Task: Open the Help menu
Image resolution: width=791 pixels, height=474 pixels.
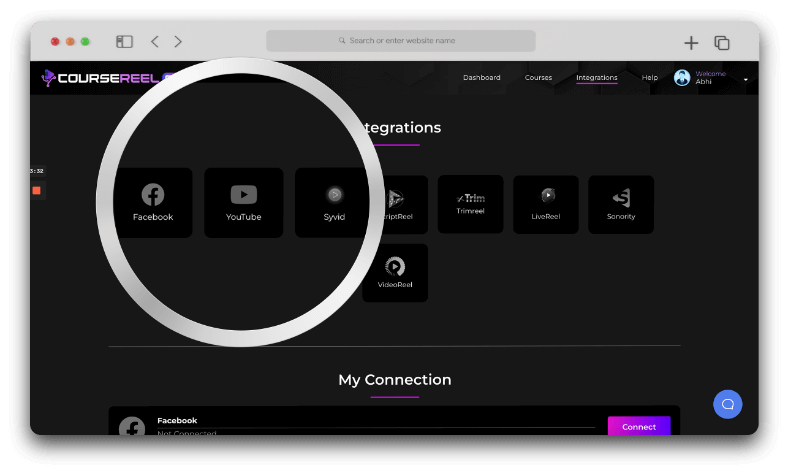Action: [x=650, y=78]
